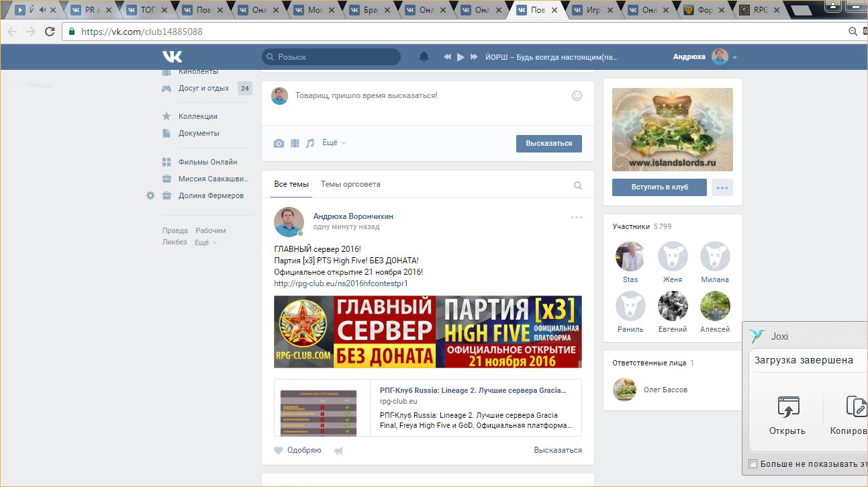Expand the footer Ещё dropdown
The image size is (868, 487).
[205, 242]
